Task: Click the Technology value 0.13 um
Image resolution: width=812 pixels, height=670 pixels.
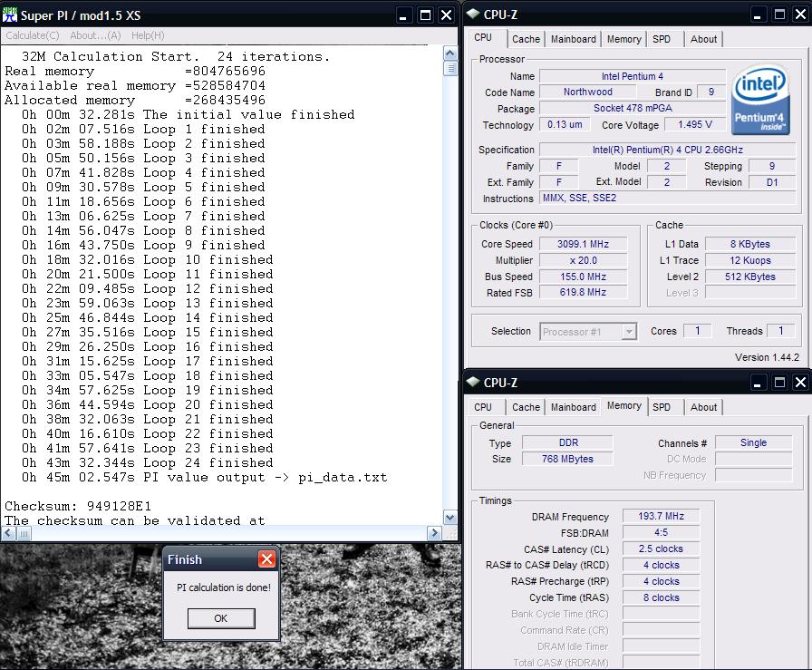Action: (x=565, y=124)
